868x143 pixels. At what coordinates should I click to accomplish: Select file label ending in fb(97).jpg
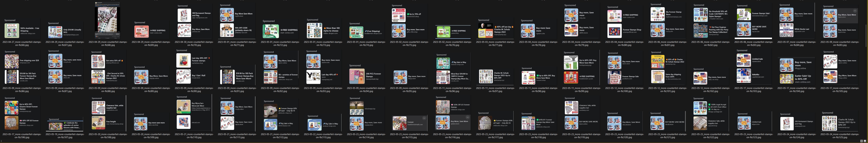496,89
